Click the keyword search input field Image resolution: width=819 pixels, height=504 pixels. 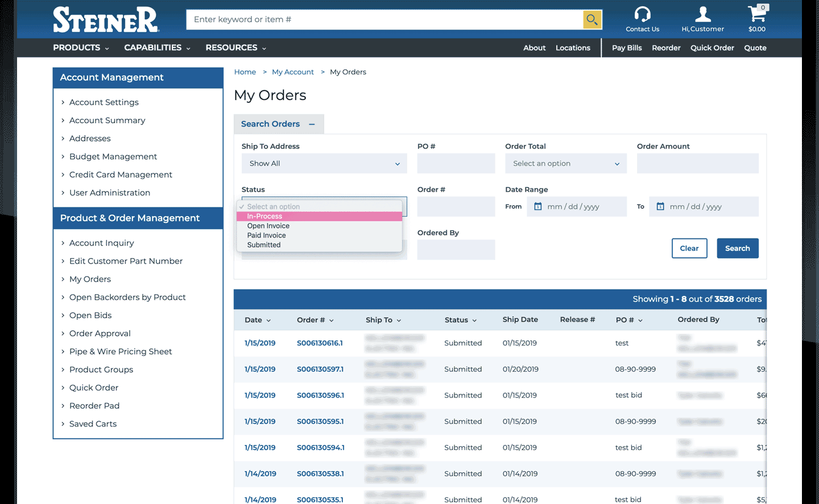(384, 20)
